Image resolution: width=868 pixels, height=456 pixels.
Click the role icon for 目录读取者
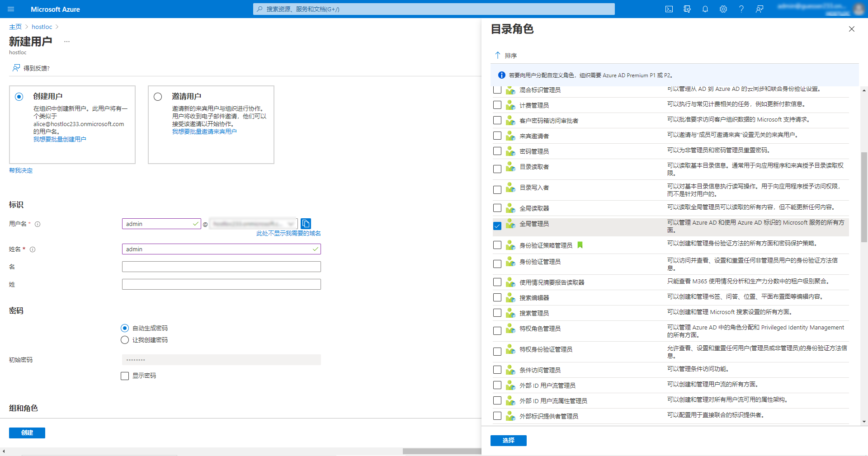tap(510, 167)
